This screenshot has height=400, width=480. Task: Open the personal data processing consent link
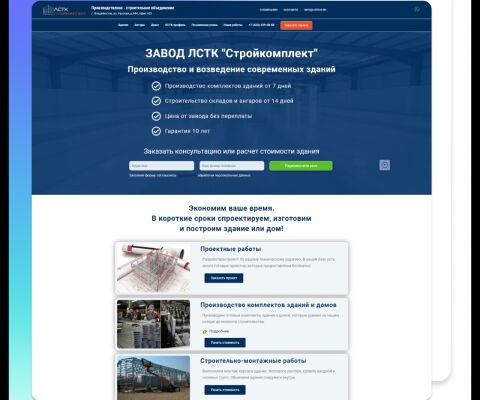point(187,175)
